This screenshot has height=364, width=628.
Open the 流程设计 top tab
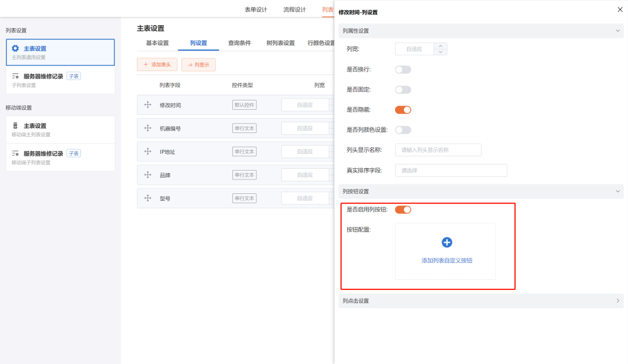(x=295, y=9)
